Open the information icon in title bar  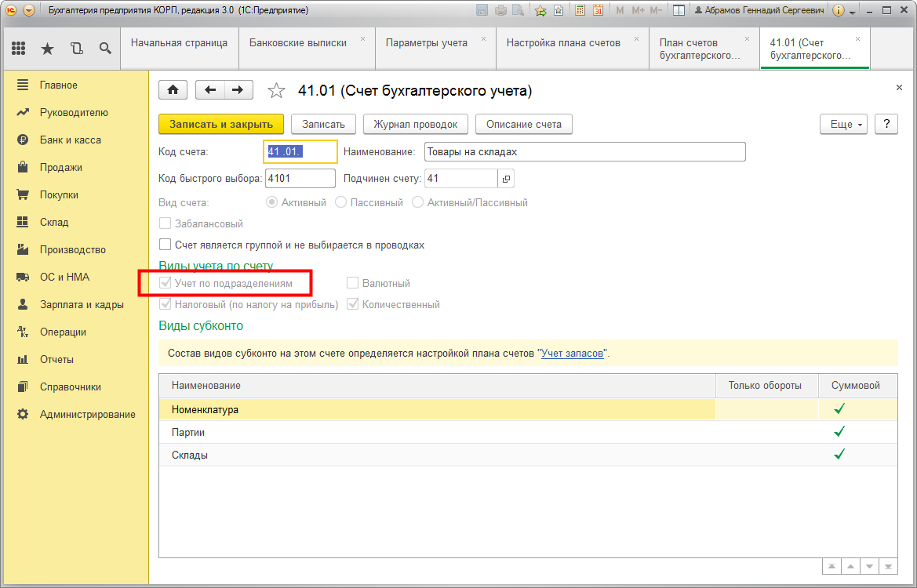tap(838, 10)
